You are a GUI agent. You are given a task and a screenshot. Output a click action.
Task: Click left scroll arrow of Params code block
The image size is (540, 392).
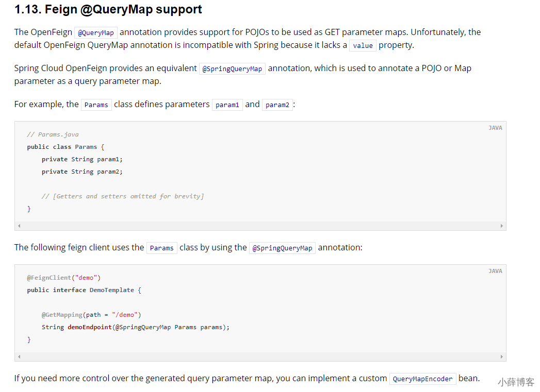tap(19, 226)
